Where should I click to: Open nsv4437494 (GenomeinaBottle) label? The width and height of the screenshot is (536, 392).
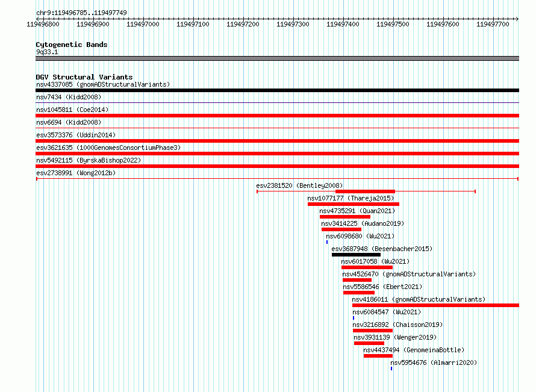[x=414, y=350]
